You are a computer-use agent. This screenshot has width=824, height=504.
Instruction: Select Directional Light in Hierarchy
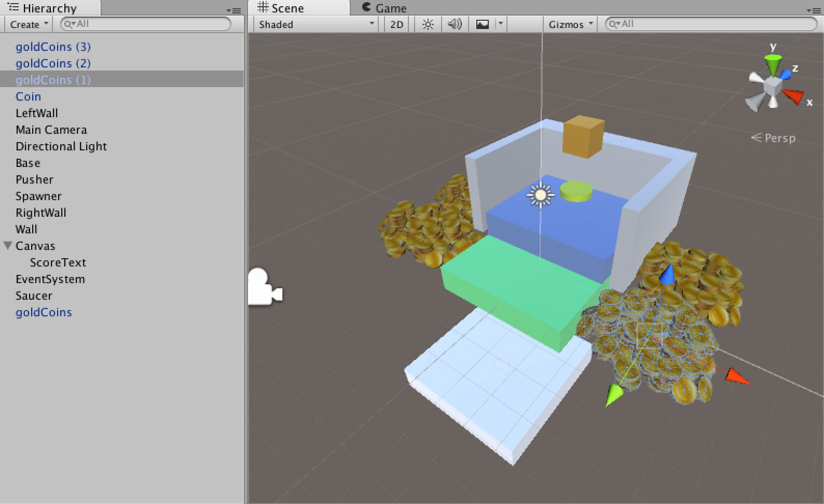122,146
